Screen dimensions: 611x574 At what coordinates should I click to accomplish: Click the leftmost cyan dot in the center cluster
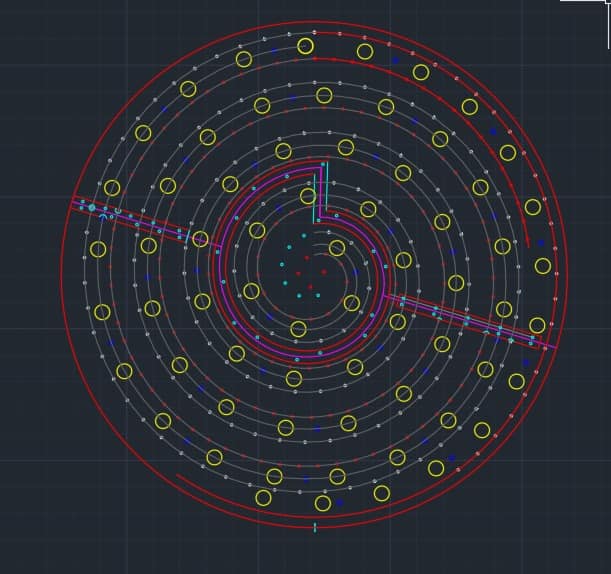click(x=281, y=264)
